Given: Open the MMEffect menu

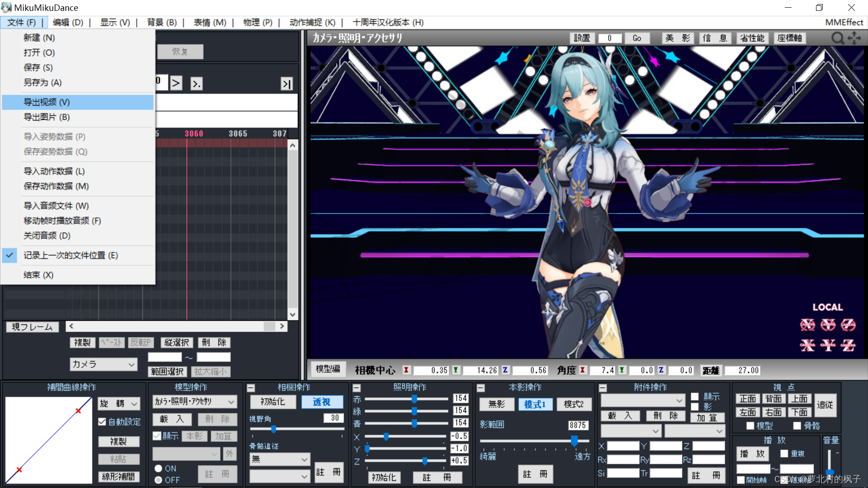Looking at the screenshot, I should tap(844, 22).
